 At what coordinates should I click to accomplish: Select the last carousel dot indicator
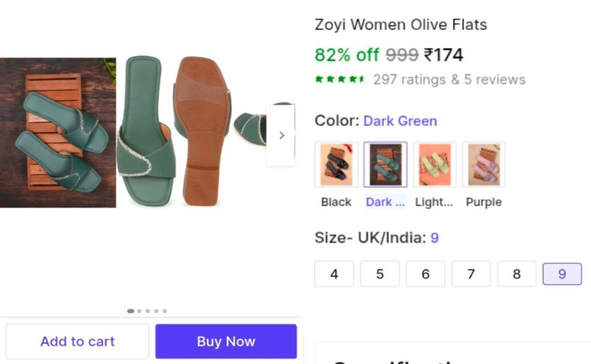click(165, 311)
